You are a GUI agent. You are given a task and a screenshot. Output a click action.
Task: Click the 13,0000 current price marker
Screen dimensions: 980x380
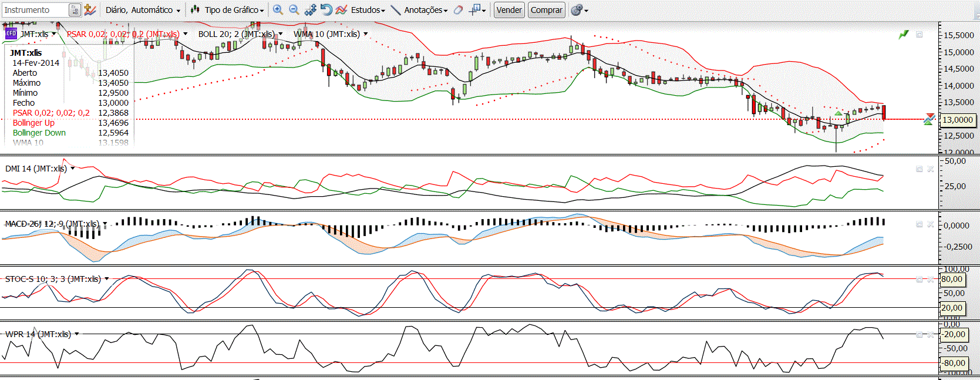(x=957, y=120)
